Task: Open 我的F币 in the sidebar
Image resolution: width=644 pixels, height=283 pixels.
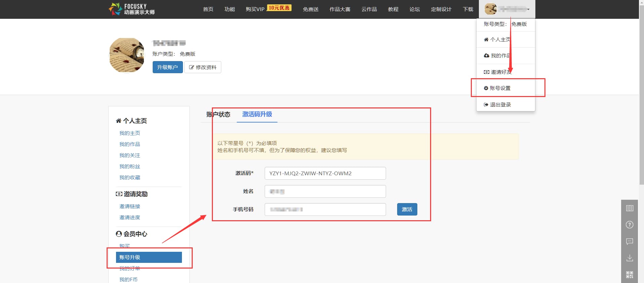Action: [x=128, y=280]
